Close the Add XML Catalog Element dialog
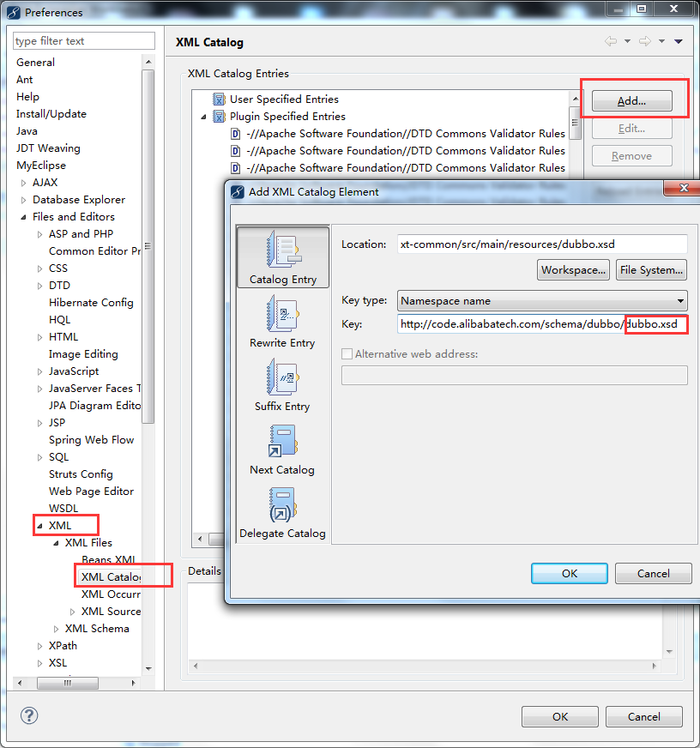 [684, 188]
